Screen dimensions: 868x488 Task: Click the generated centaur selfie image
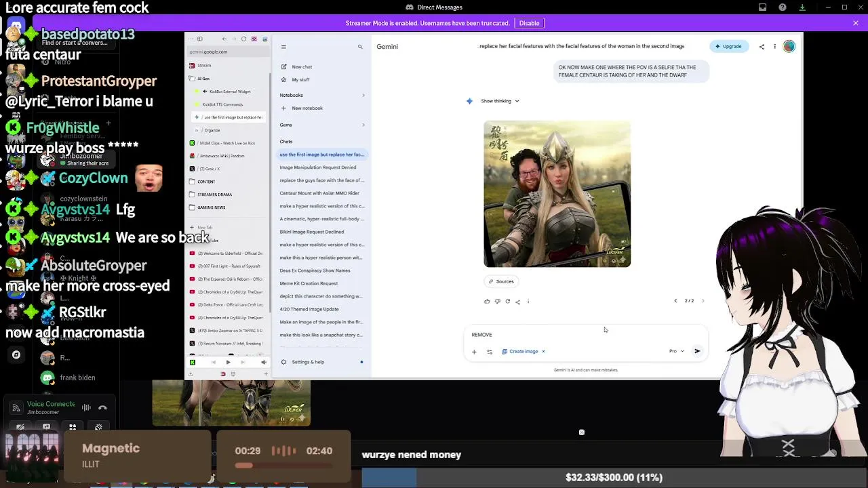pyautogui.click(x=557, y=194)
